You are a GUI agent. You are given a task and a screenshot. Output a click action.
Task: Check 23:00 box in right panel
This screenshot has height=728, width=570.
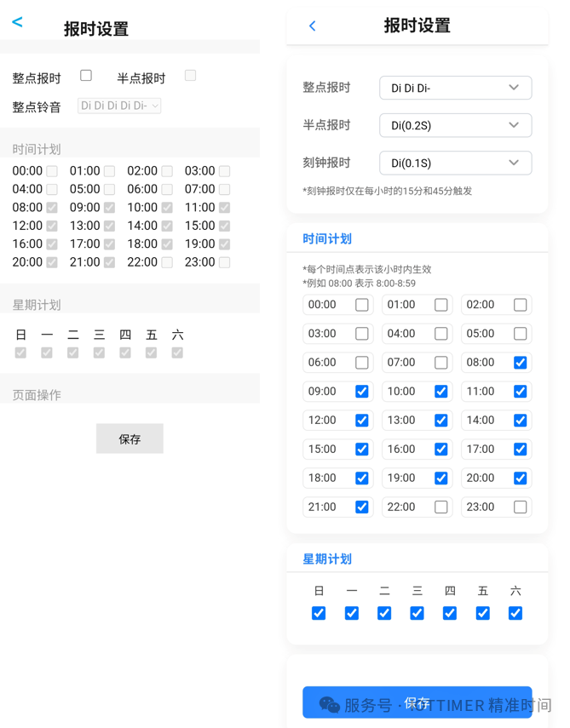click(521, 507)
